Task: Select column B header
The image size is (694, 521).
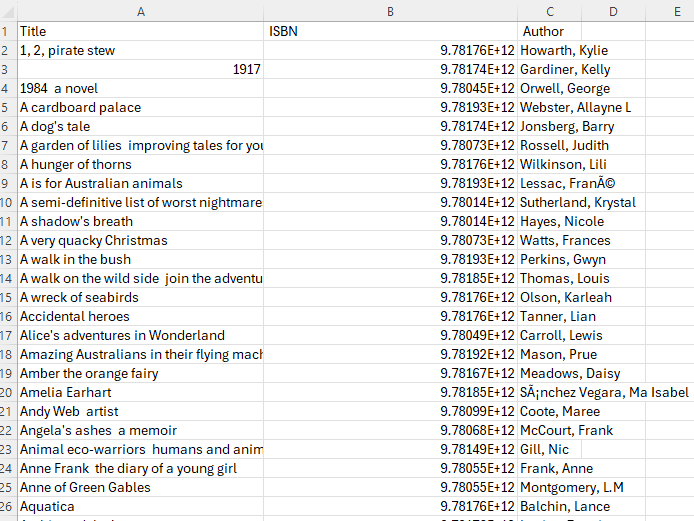Action: click(390, 12)
